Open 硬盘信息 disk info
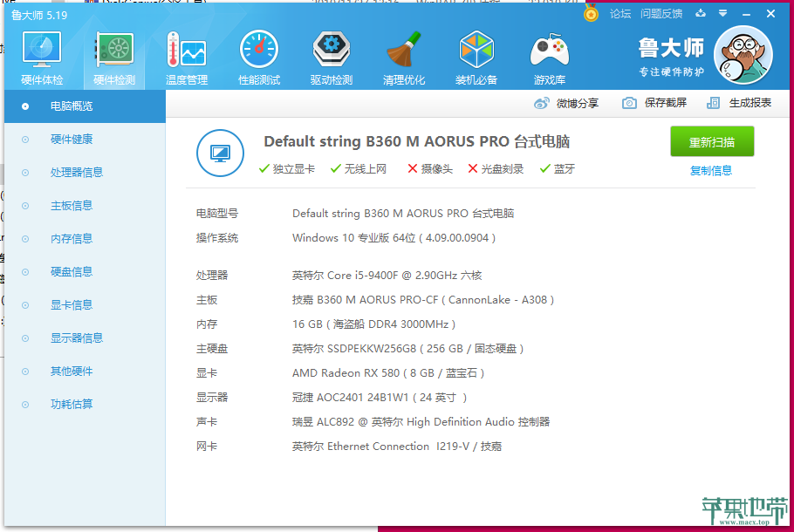This screenshot has height=532, width=794. coord(86,272)
